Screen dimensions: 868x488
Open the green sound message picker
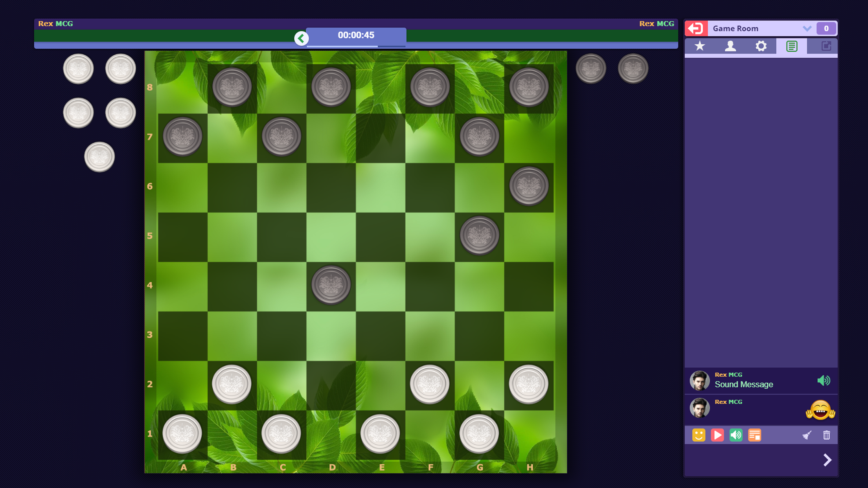(736, 435)
